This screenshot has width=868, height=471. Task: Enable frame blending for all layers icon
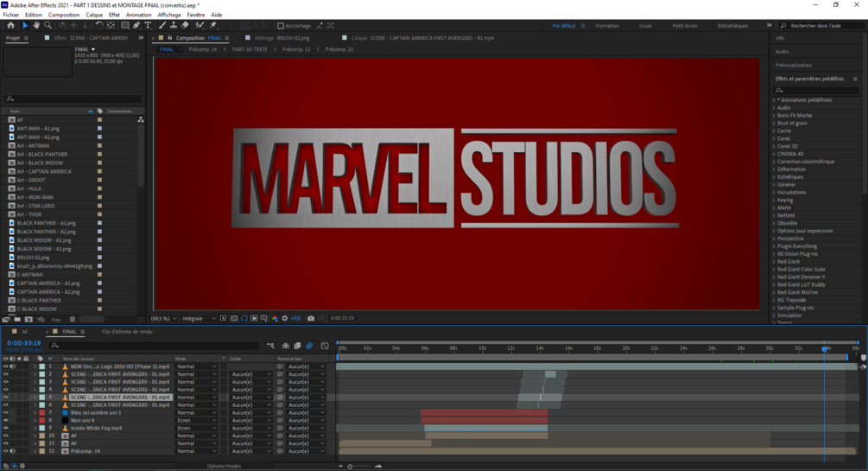[x=297, y=346]
